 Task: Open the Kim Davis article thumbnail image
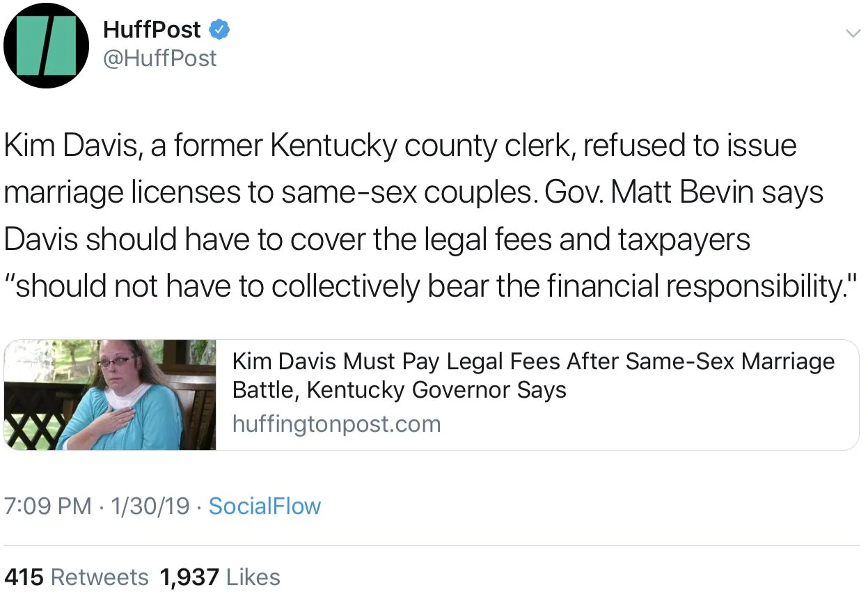point(110,395)
